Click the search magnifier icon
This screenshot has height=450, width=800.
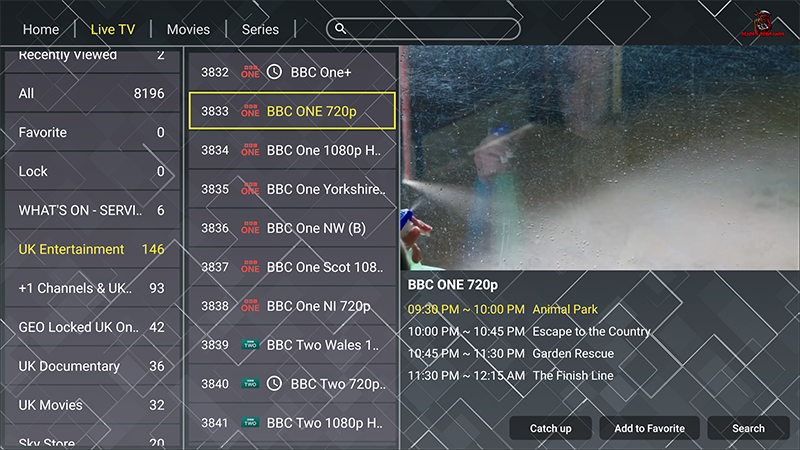341,29
